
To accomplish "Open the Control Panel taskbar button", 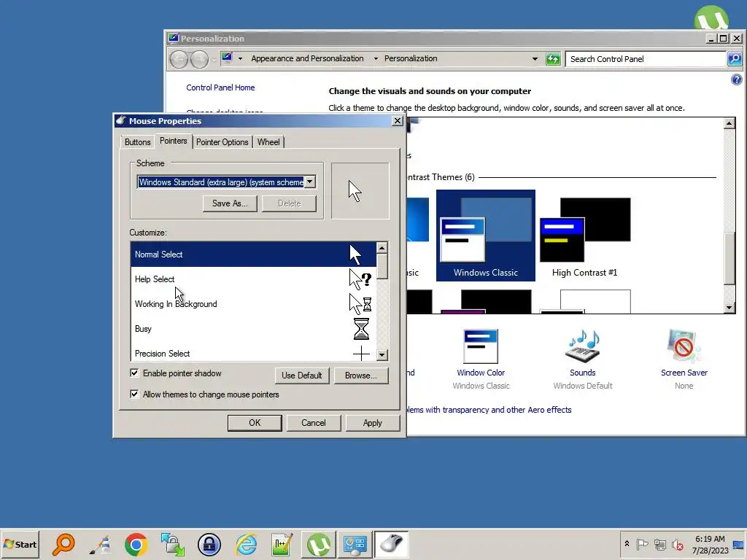I will [355, 544].
